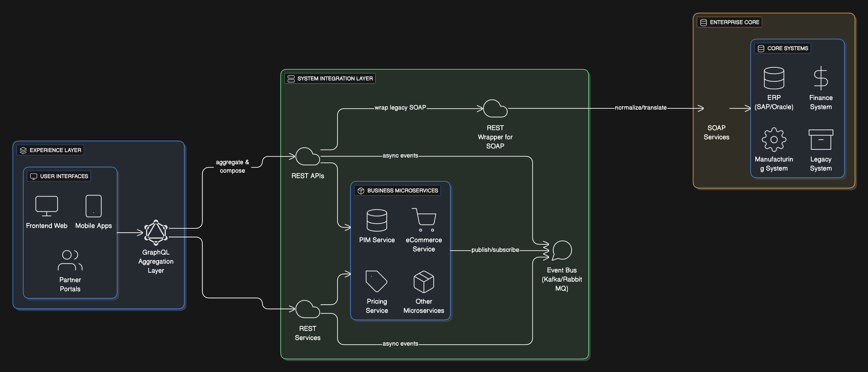Click the 'Manufacturing System' label text
This screenshot has height=372, width=868.
774,164
